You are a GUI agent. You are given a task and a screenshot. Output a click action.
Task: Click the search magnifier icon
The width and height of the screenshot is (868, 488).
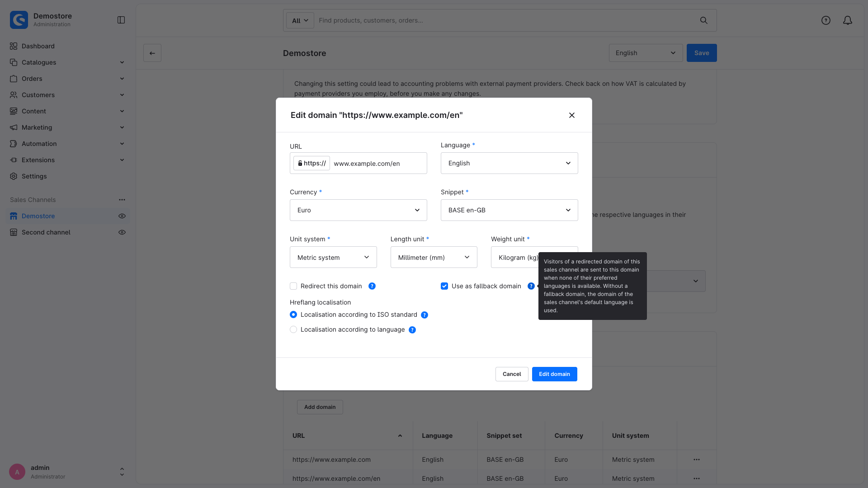point(704,20)
